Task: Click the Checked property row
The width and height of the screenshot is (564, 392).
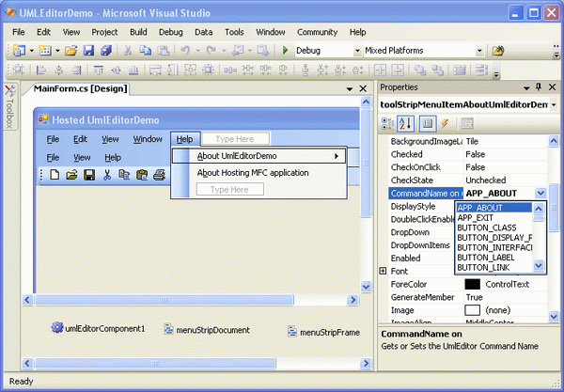Action: click(468, 154)
